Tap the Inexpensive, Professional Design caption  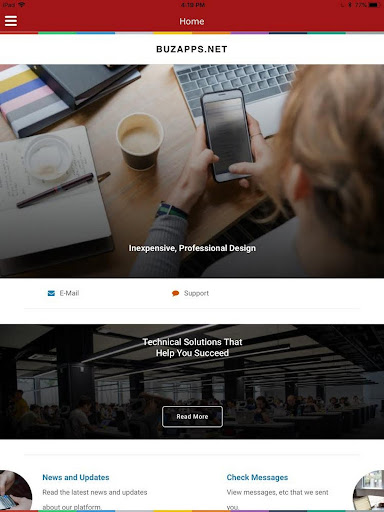192,248
